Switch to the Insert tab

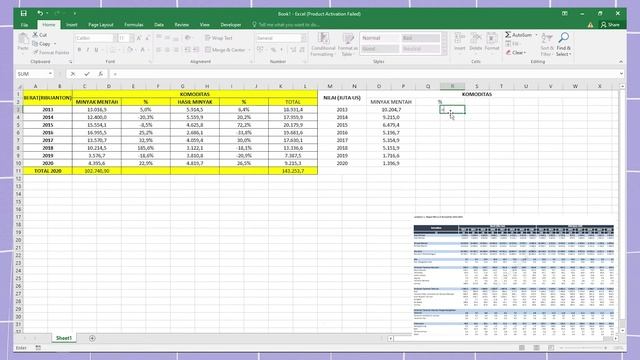coord(71,25)
